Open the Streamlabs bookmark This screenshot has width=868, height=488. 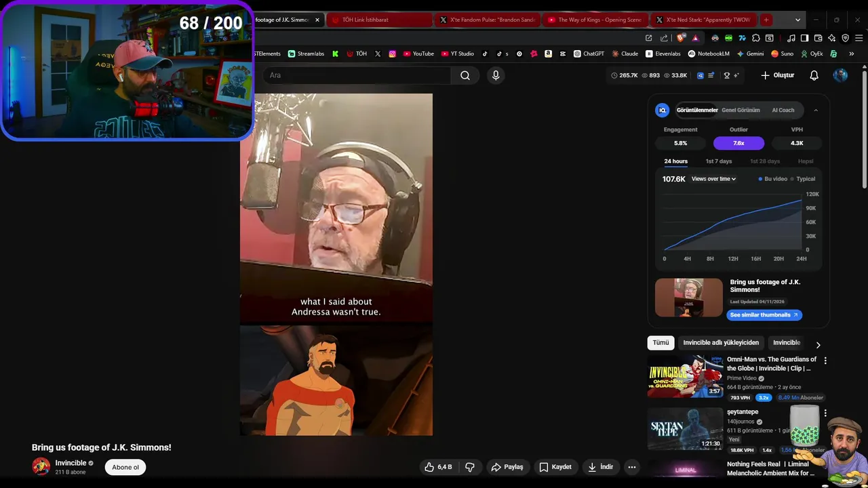(x=306, y=54)
